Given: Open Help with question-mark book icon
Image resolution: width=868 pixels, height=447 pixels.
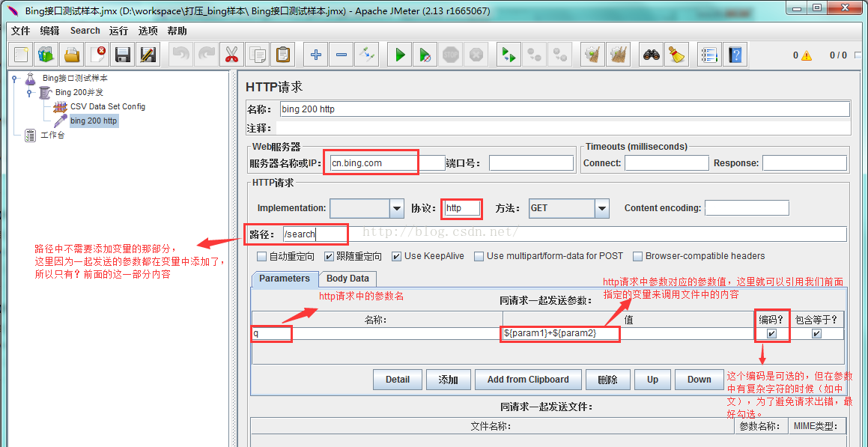Looking at the screenshot, I should pos(734,54).
